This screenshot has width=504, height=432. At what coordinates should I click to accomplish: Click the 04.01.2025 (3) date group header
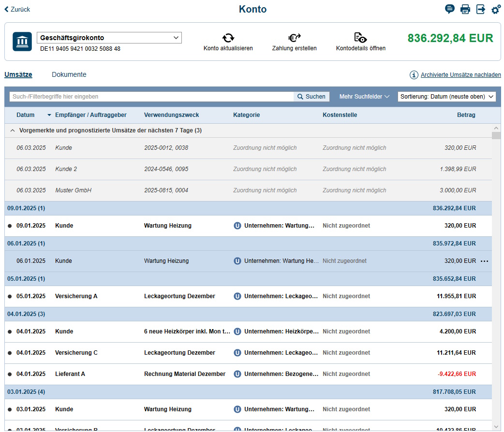coord(248,314)
